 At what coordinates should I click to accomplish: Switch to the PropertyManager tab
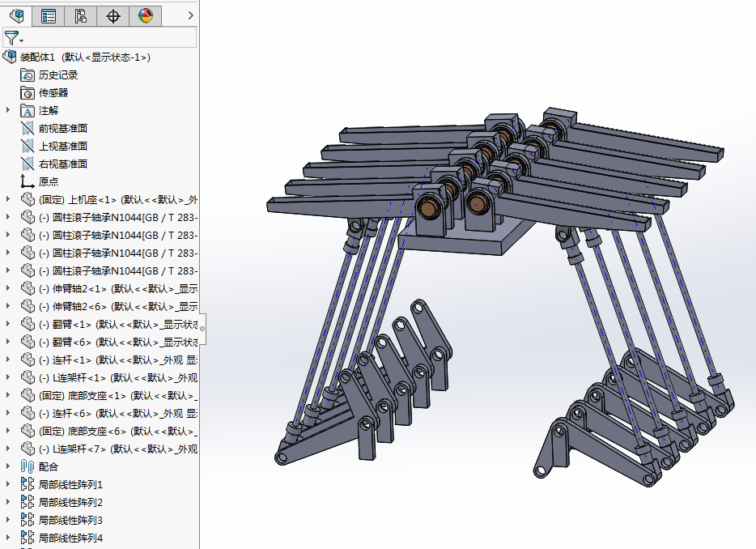pos(49,16)
